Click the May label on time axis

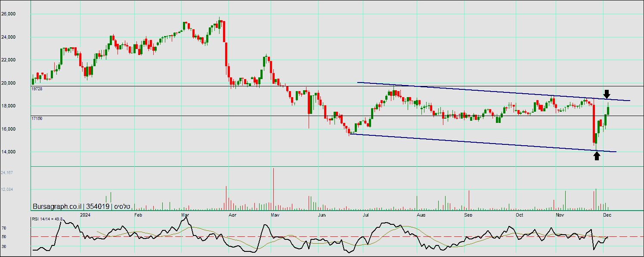point(276,214)
